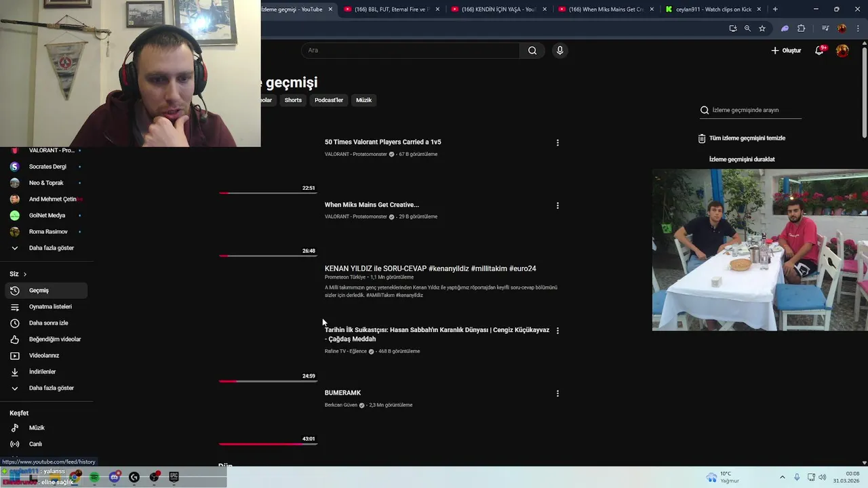Screen dimensions: 868x488
Task: Open Spotify from the taskbar
Action: tap(94, 477)
